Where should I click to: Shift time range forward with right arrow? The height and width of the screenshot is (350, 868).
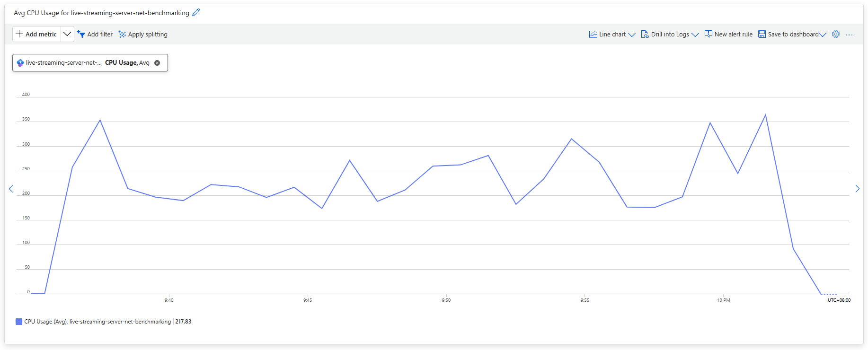tap(857, 189)
